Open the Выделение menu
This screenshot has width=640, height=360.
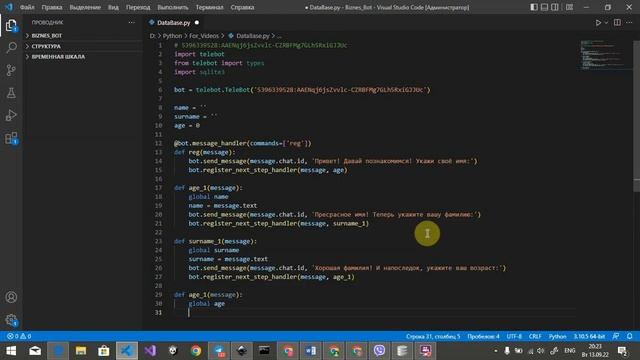(x=85, y=7)
